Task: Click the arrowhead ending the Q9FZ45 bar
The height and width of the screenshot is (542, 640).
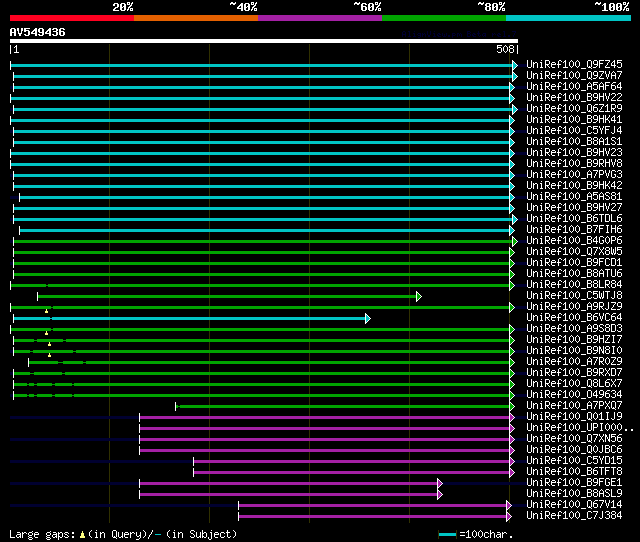Action: (515, 65)
